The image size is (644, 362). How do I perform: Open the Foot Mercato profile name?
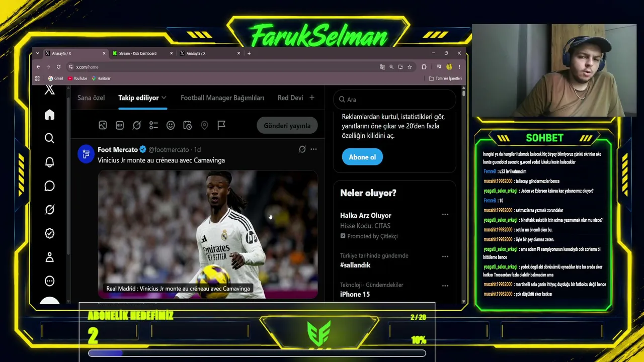pyautogui.click(x=118, y=149)
